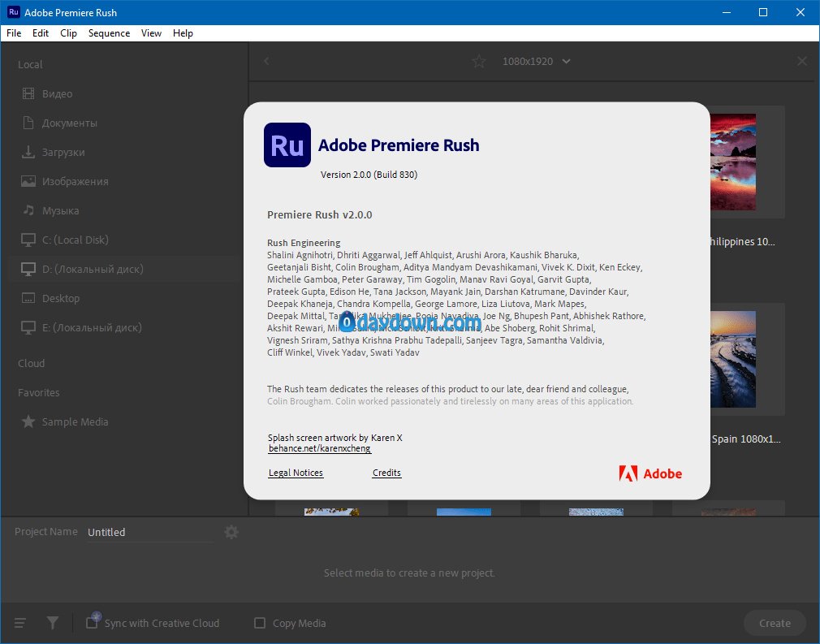Open the File menu
Viewport: 820px width, 644px height.
[14, 33]
